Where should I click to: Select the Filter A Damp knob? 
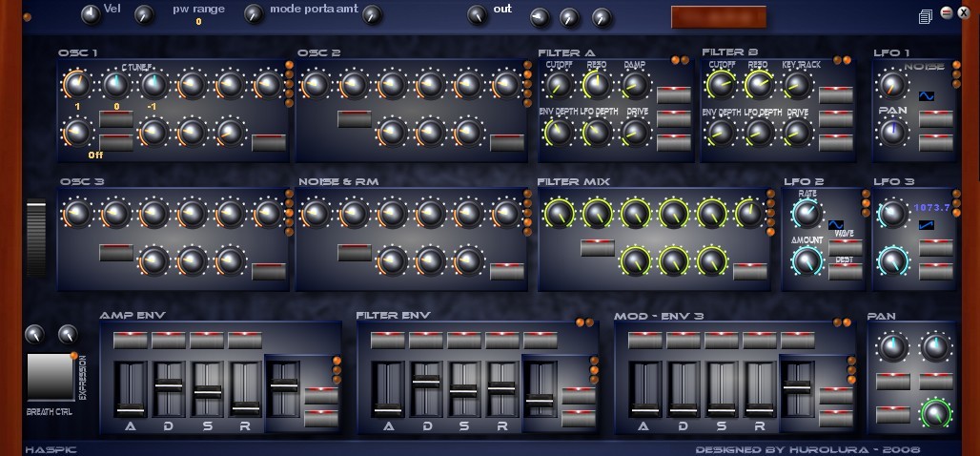click(x=635, y=85)
